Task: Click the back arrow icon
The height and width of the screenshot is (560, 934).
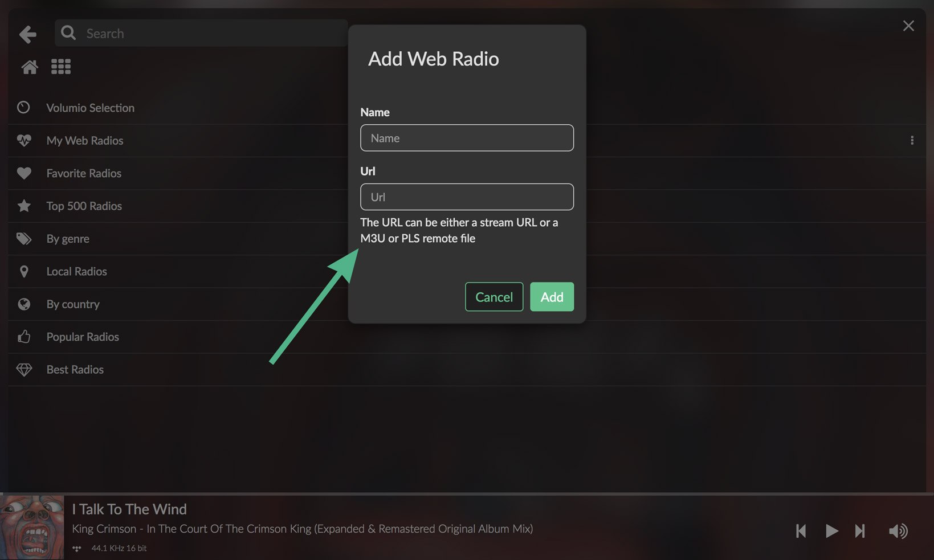Action: tap(27, 34)
